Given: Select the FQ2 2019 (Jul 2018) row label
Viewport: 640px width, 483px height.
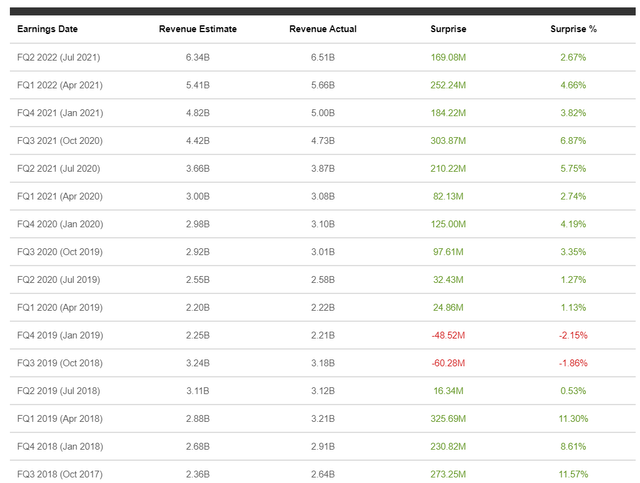Looking at the screenshot, I should click(x=59, y=391).
